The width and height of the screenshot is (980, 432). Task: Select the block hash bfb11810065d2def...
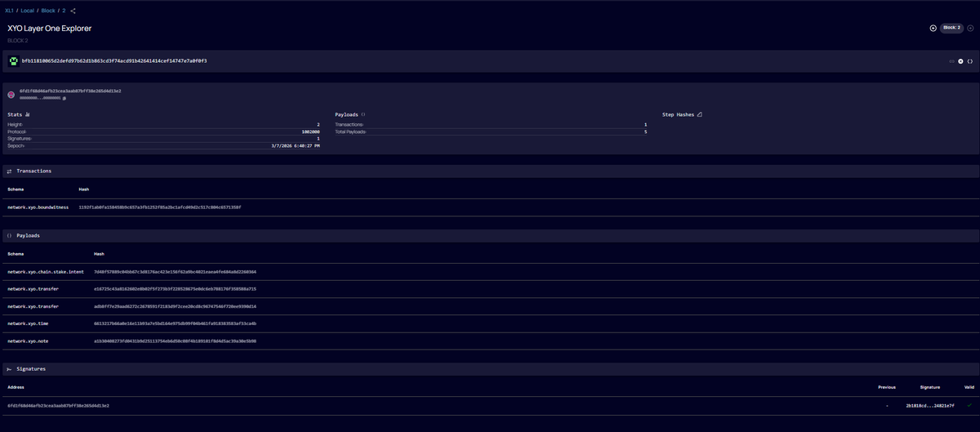coord(114,61)
